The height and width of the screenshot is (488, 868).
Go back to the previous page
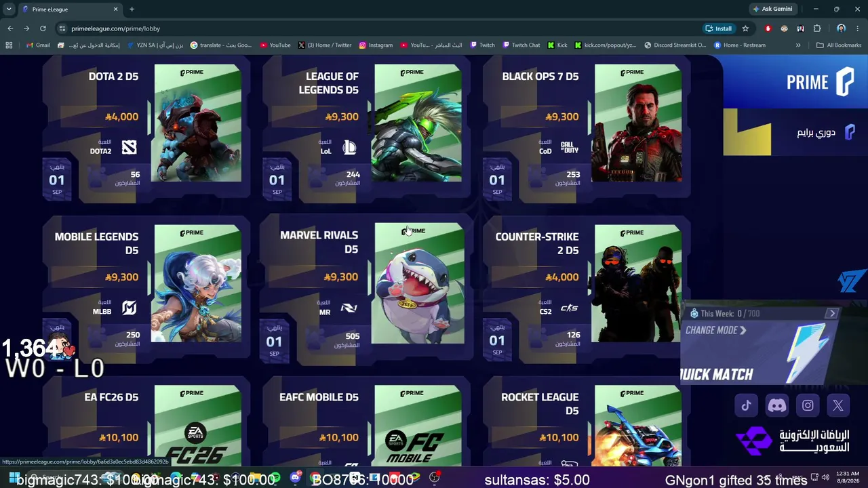point(10,28)
